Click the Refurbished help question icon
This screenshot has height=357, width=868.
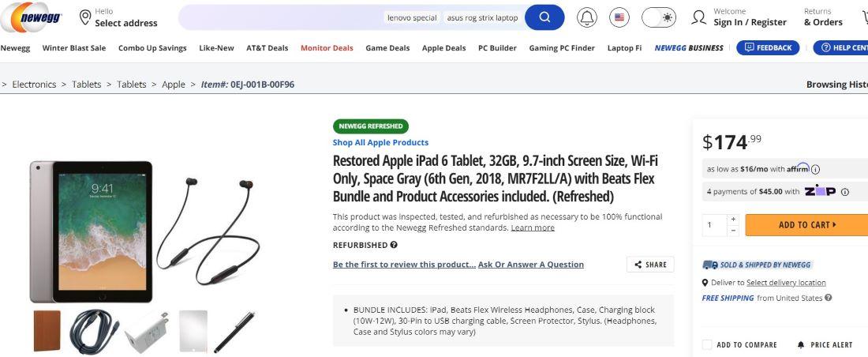(394, 245)
